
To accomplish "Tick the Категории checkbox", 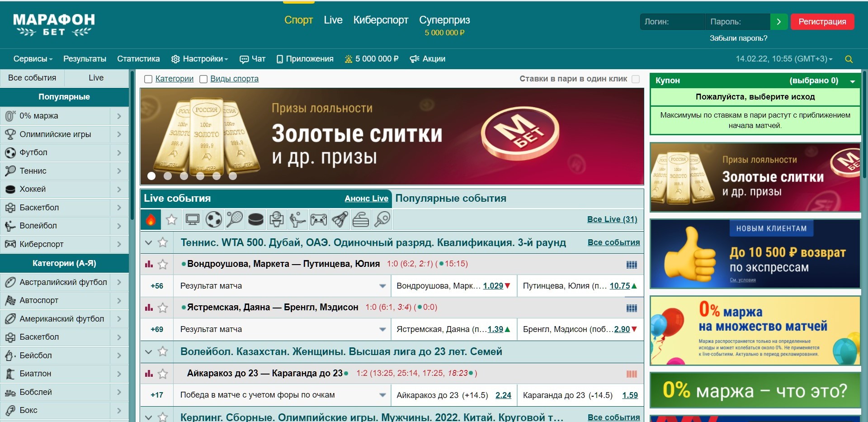I will click(148, 79).
